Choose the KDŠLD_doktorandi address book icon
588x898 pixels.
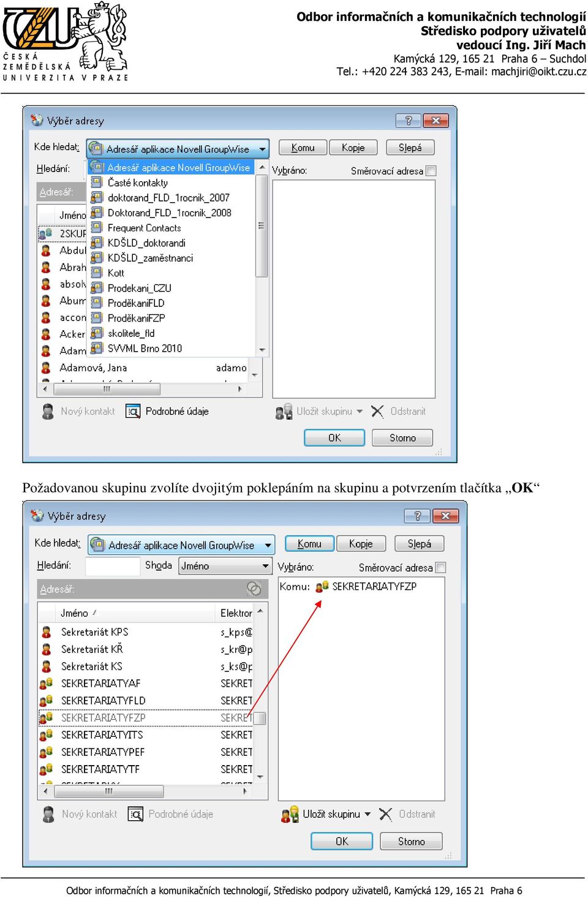click(x=97, y=243)
